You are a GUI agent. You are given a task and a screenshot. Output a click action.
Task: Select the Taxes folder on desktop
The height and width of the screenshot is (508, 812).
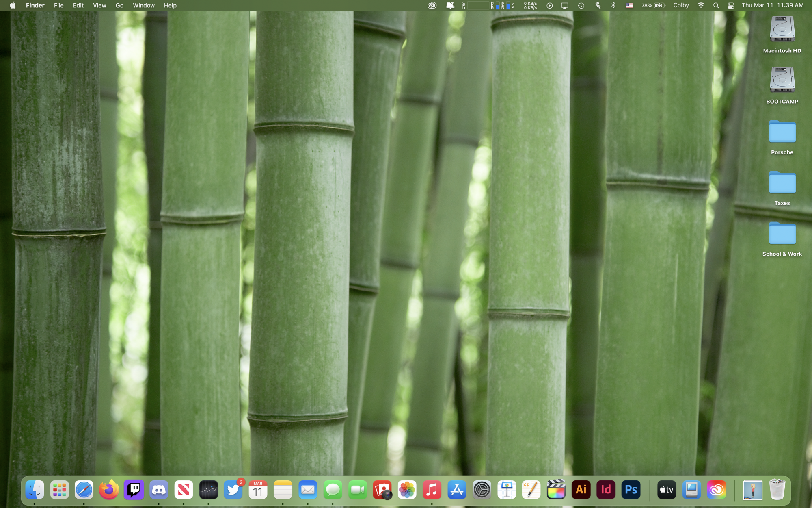tap(782, 184)
